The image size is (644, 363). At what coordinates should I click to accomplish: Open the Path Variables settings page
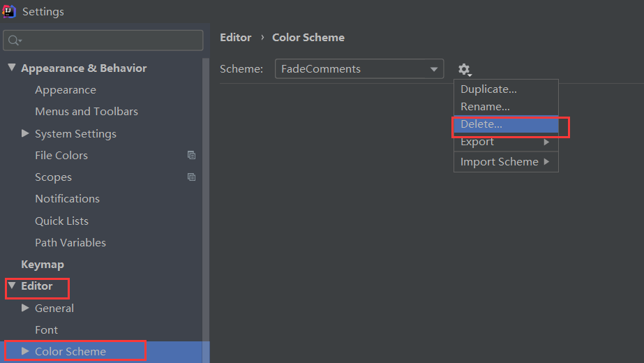click(x=70, y=242)
